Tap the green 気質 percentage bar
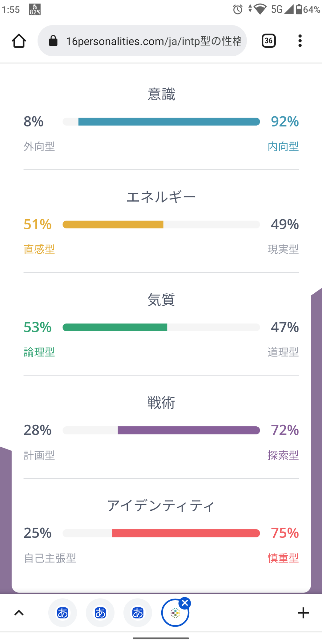 (x=115, y=327)
